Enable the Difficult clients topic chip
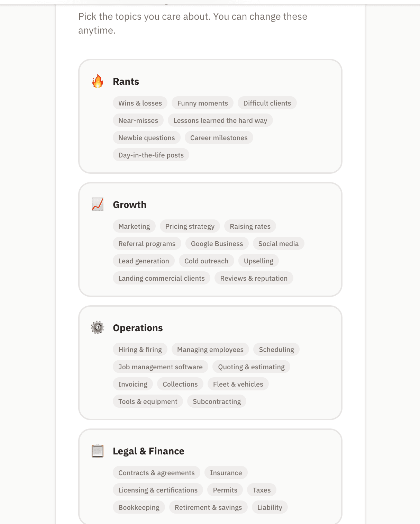420x524 pixels. pos(267,103)
